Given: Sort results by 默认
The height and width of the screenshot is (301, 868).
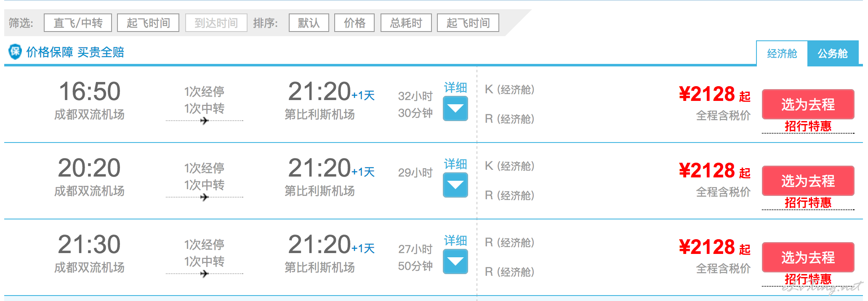Looking at the screenshot, I should point(309,23).
